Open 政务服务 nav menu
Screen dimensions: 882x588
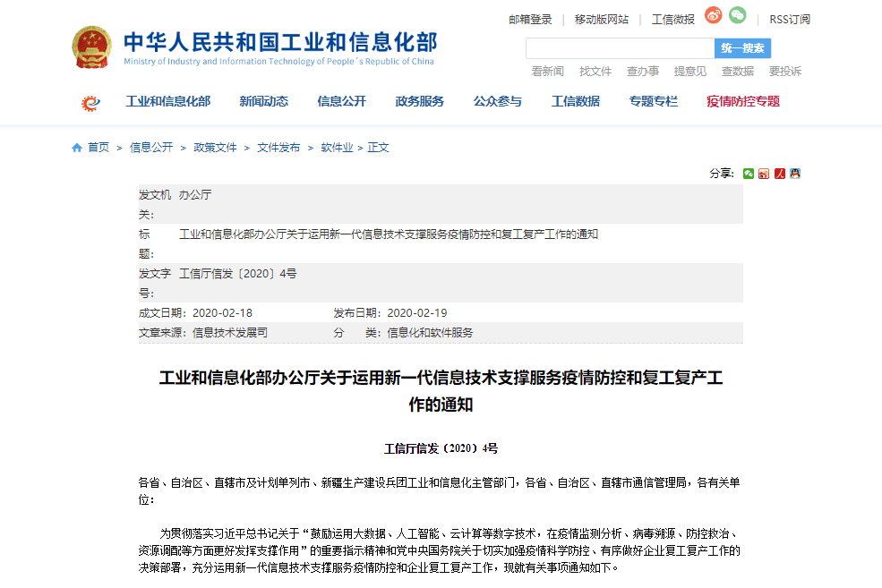point(420,102)
